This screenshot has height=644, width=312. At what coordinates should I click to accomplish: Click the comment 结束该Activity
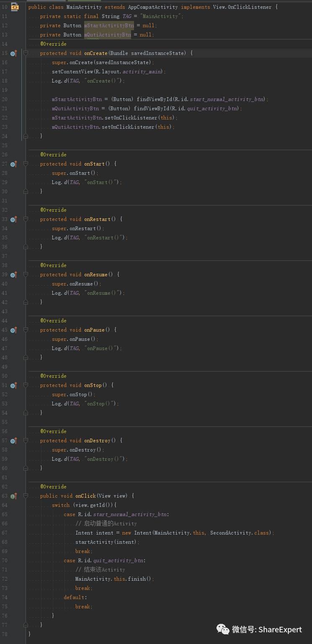100,570
